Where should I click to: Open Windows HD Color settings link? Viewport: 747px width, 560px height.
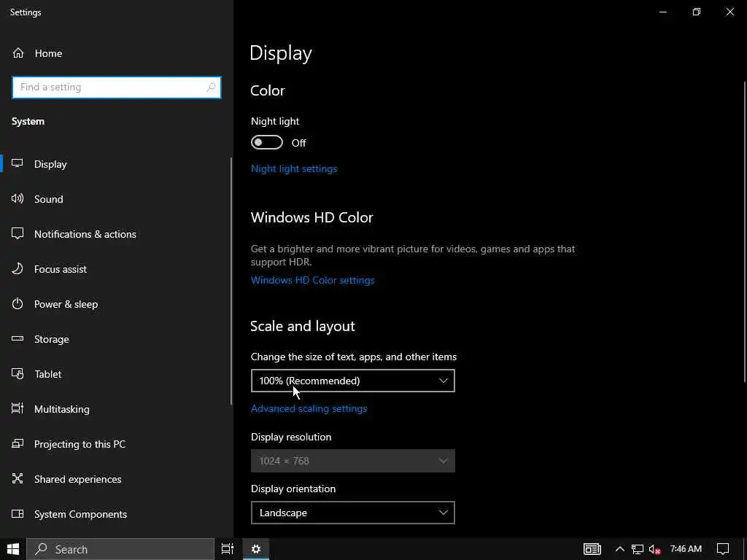point(312,280)
